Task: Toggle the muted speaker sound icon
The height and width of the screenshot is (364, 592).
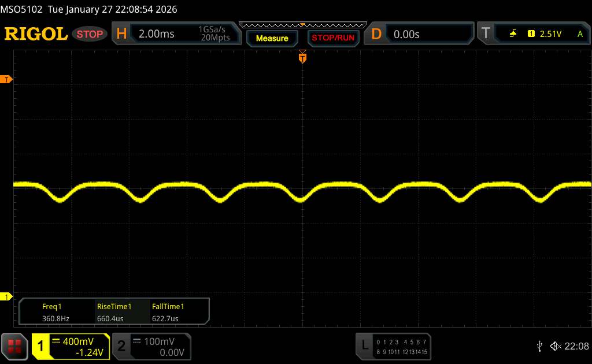Action: (555, 346)
